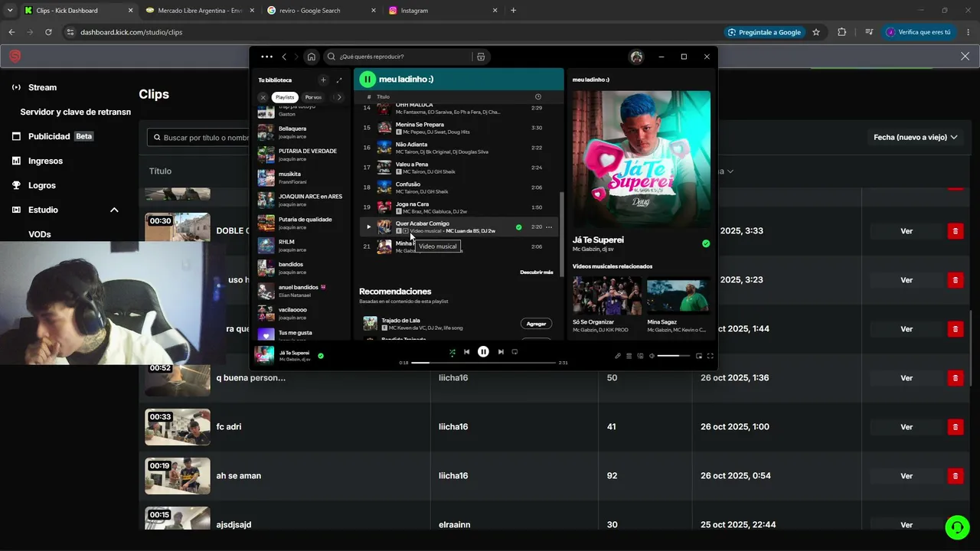Delete the 'fc adri' clip
Screen dimensions: 980x551
(955, 426)
